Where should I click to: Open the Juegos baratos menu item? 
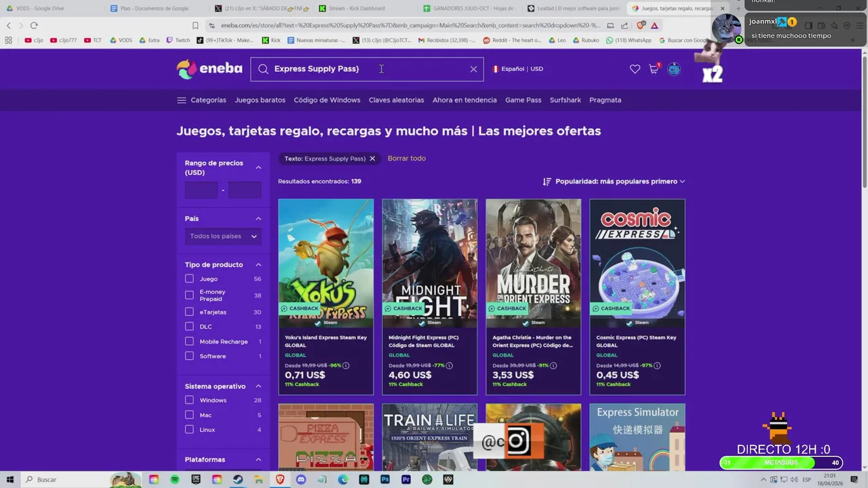[x=260, y=100]
